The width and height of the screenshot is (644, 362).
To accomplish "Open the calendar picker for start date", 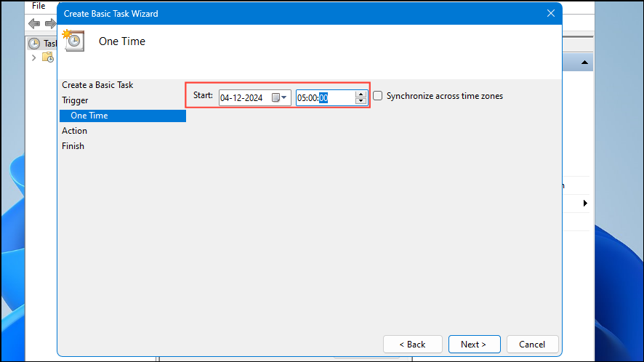I will point(280,97).
